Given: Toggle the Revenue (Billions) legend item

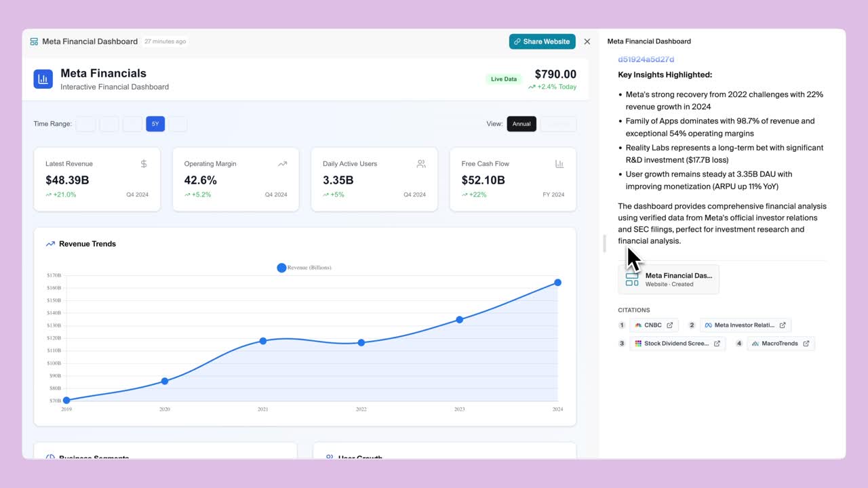Looking at the screenshot, I should click(x=304, y=268).
